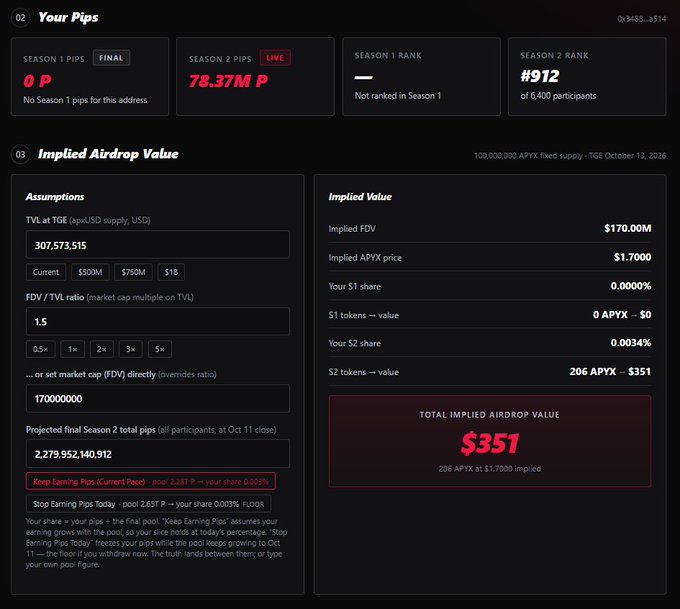This screenshot has width=680, height=609.
Task: Click Your S1 share value 0.0000%
Action: (x=631, y=286)
